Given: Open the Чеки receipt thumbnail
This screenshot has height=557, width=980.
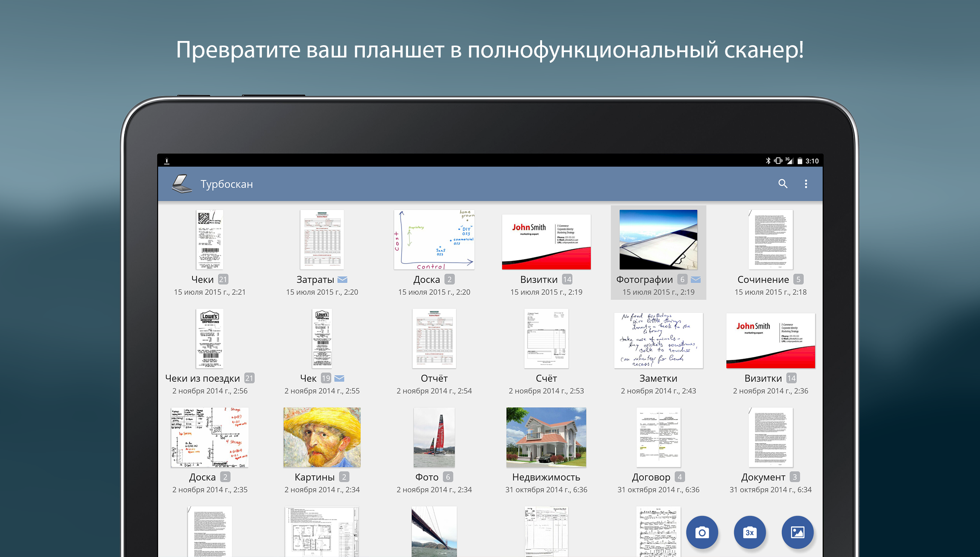Looking at the screenshot, I should point(210,239).
